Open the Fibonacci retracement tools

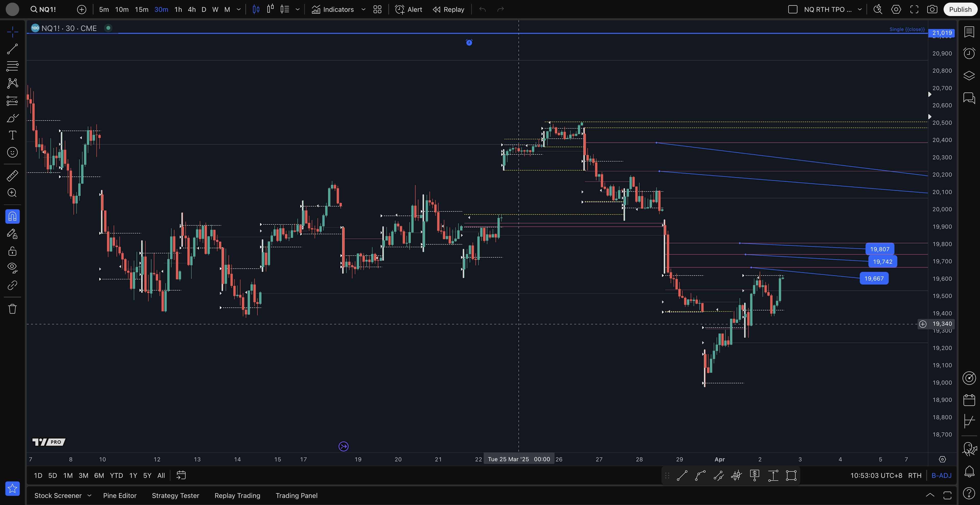click(12, 66)
